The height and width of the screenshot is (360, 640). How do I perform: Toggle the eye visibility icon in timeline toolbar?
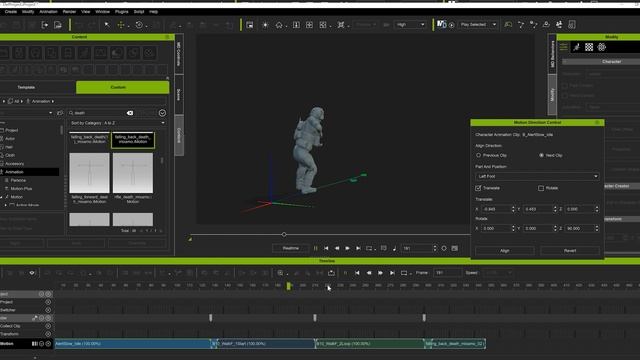pos(32,273)
